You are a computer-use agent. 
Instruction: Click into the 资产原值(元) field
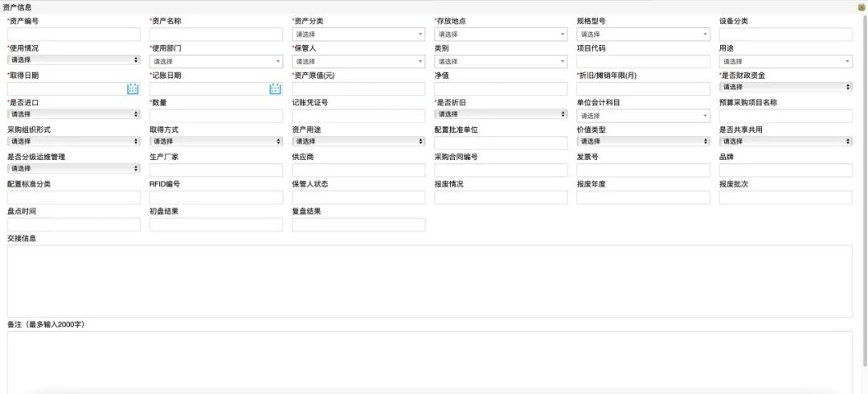click(358, 88)
